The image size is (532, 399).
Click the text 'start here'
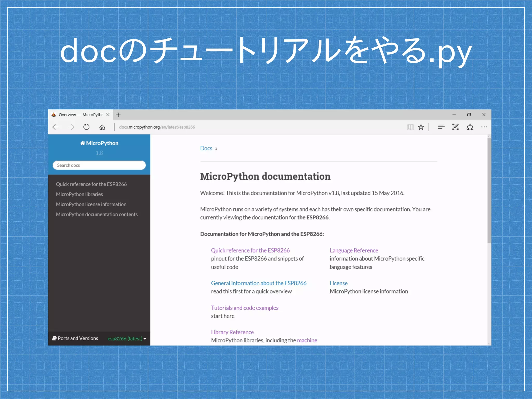(x=223, y=316)
